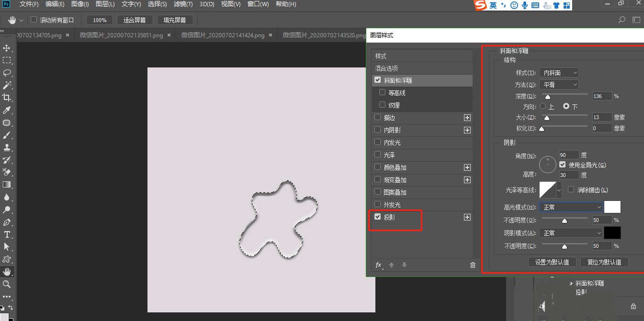Select the 下 direction radio button
This screenshot has height=321, width=644.
(566, 106)
